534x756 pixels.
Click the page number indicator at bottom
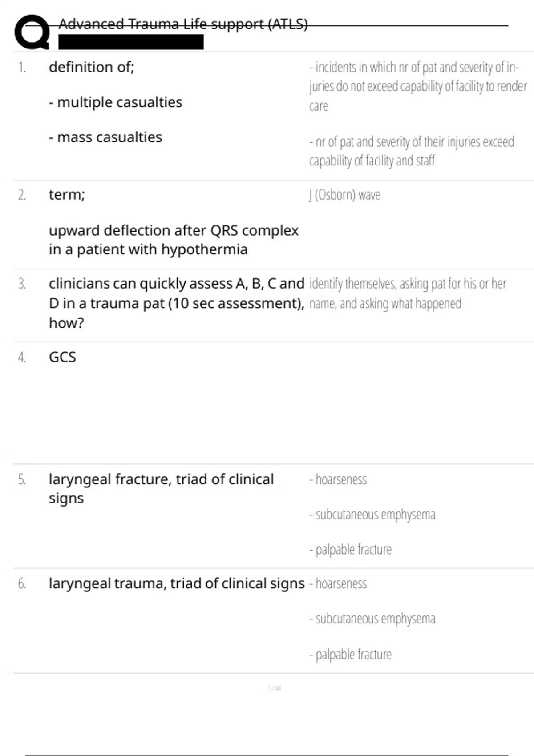[274, 688]
